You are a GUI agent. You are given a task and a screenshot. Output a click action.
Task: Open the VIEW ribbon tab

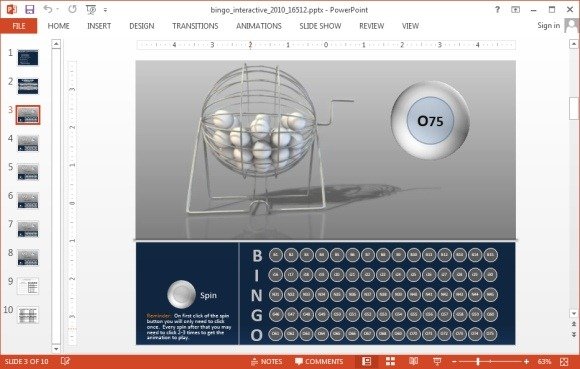tap(410, 26)
